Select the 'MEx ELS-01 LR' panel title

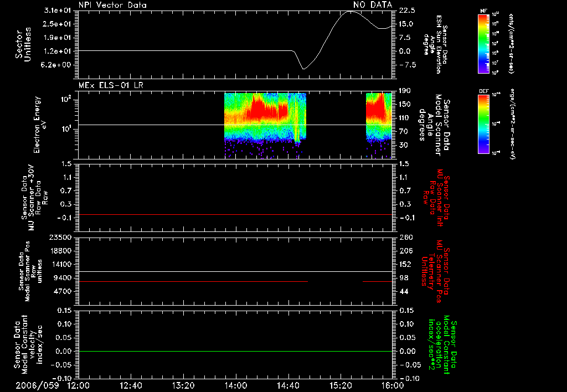(111, 85)
